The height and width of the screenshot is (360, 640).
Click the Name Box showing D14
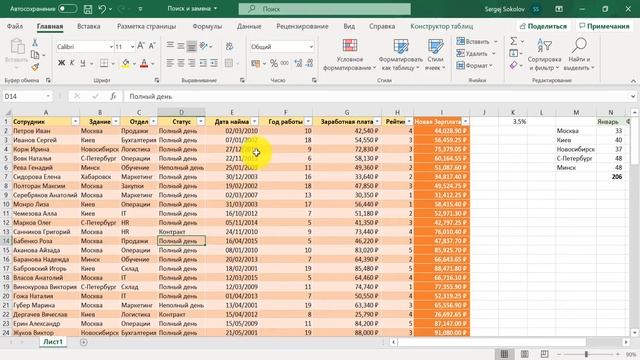(x=27, y=96)
